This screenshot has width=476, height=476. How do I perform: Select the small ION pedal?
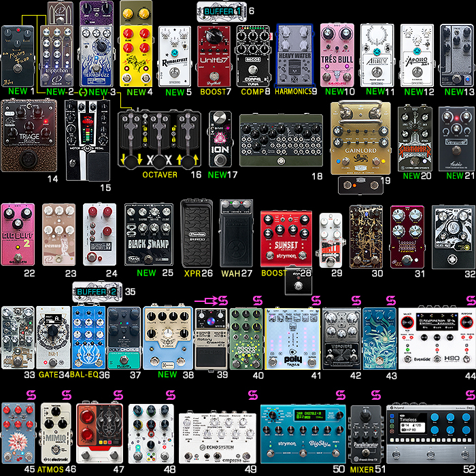click(x=220, y=139)
